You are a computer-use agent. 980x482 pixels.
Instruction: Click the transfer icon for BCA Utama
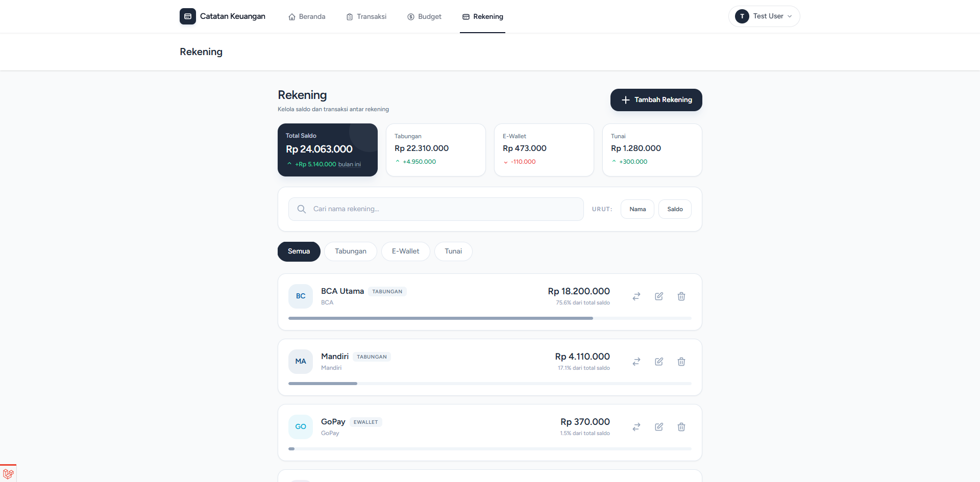pos(636,296)
